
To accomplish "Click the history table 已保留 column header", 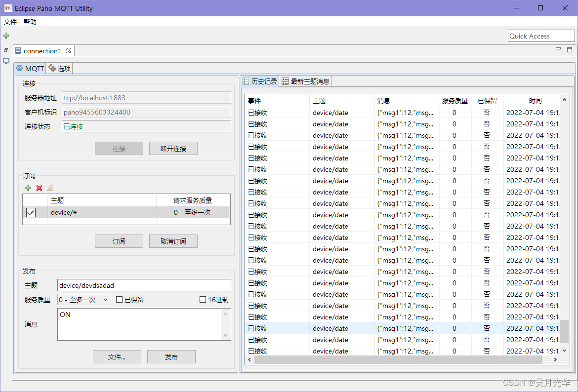I will coord(487,101).
